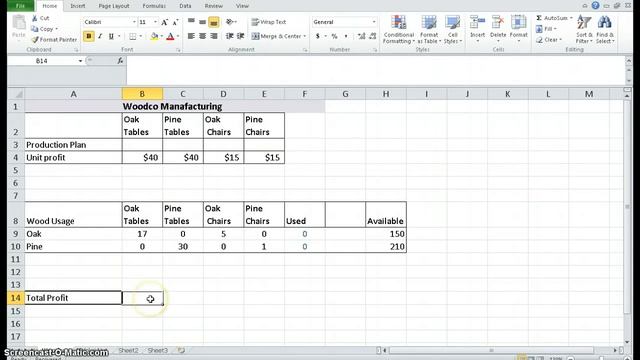Viewport: 640px width, 360px height.
Task: Click the top align icon
Action: [191, 22]
